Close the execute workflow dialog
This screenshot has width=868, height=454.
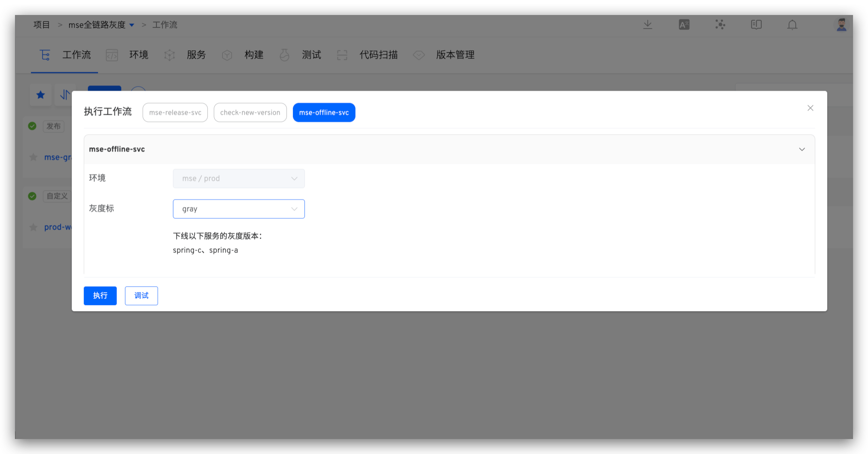pos(810,108)
